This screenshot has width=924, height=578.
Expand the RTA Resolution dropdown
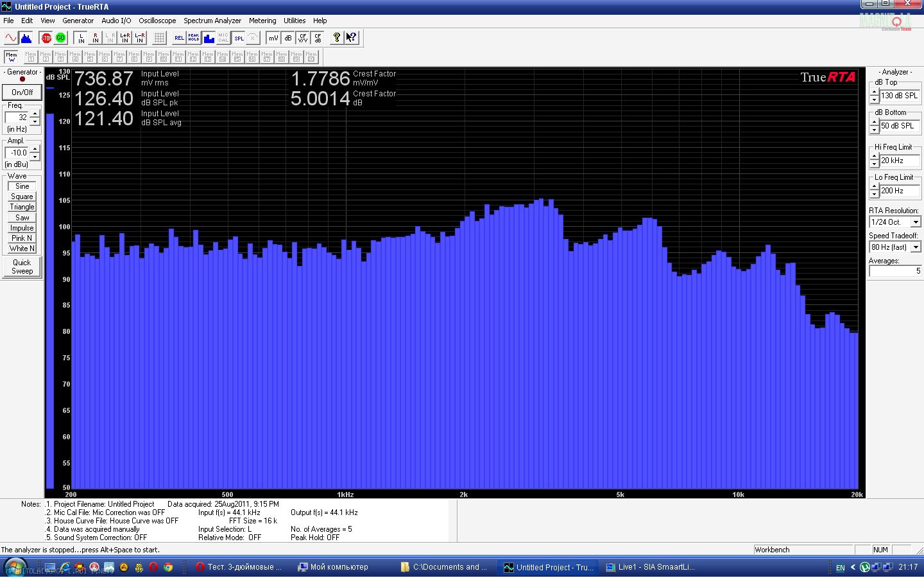(916, 222)
